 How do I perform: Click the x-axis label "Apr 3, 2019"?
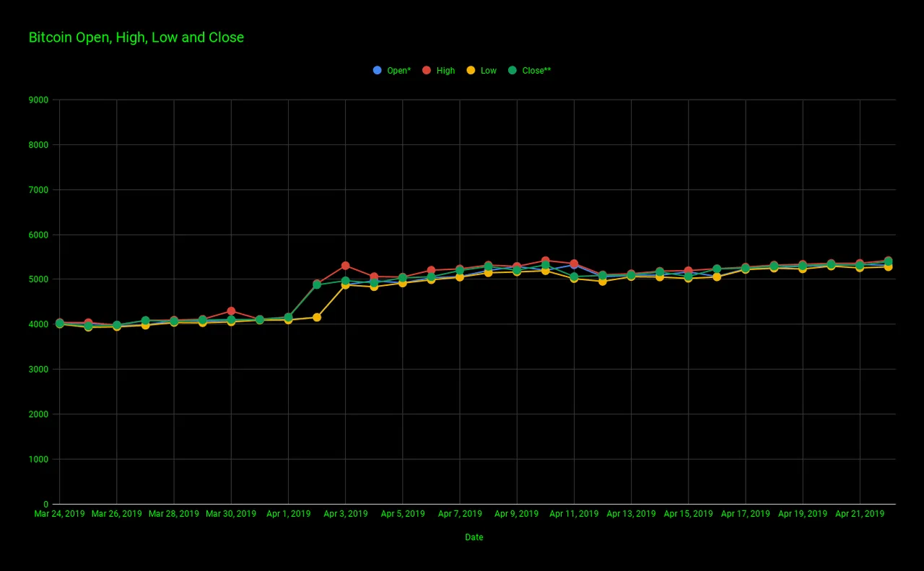click(345, 514)
